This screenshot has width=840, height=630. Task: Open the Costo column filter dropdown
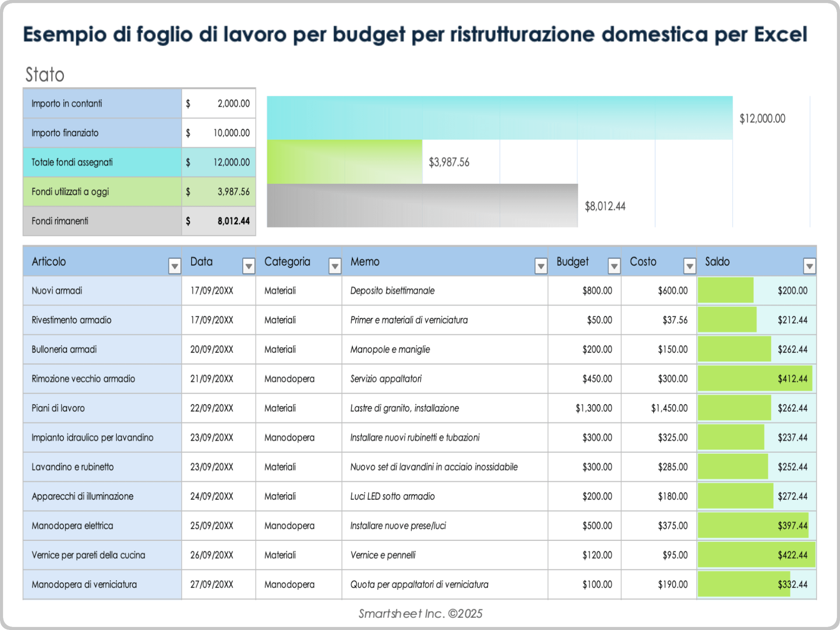point(689,266)
